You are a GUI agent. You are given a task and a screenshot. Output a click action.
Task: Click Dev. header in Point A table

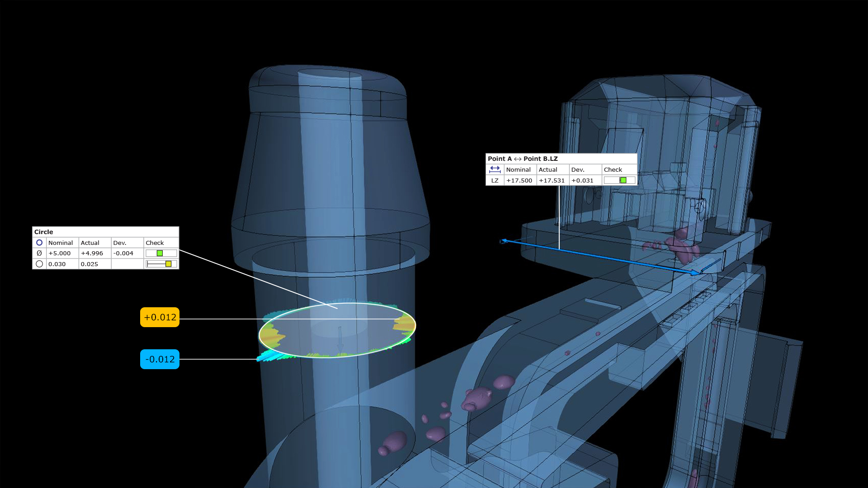click(578, 169)
